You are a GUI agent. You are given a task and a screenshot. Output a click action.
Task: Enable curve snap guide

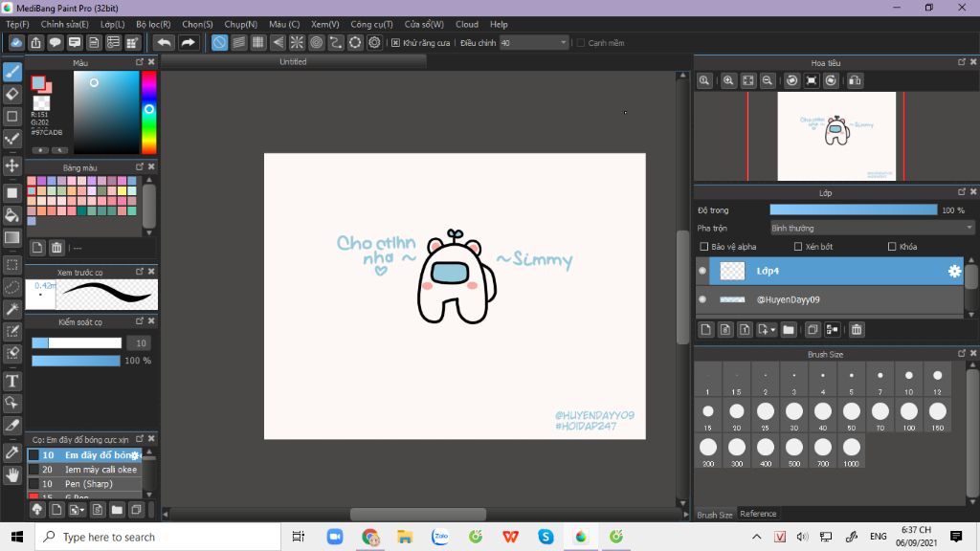[x=336, y=42]
